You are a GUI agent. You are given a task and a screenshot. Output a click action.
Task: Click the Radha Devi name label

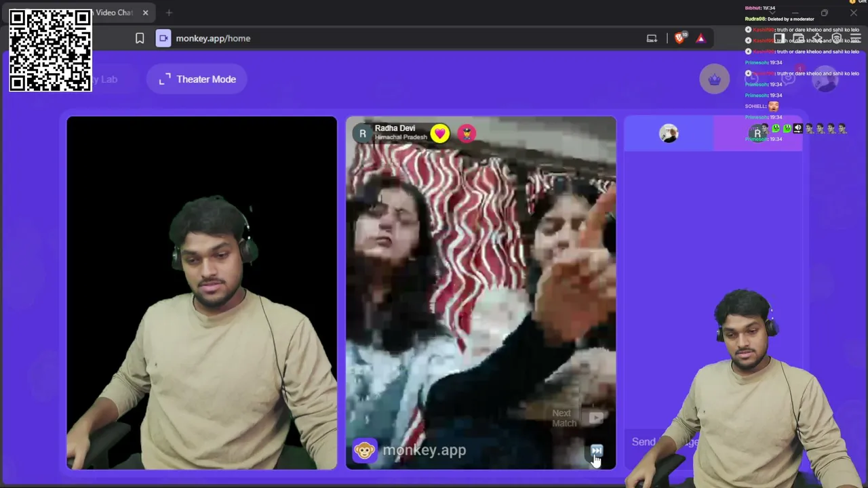395,128
